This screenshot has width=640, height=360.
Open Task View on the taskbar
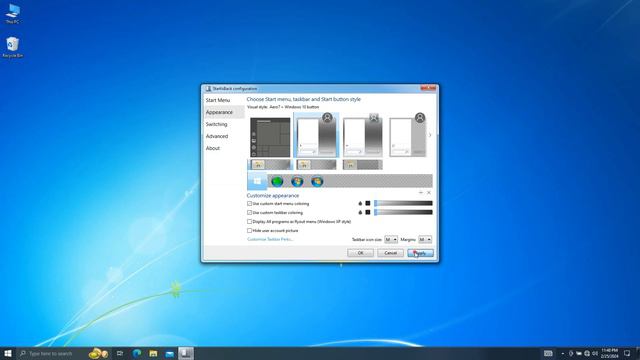(120, 353)
